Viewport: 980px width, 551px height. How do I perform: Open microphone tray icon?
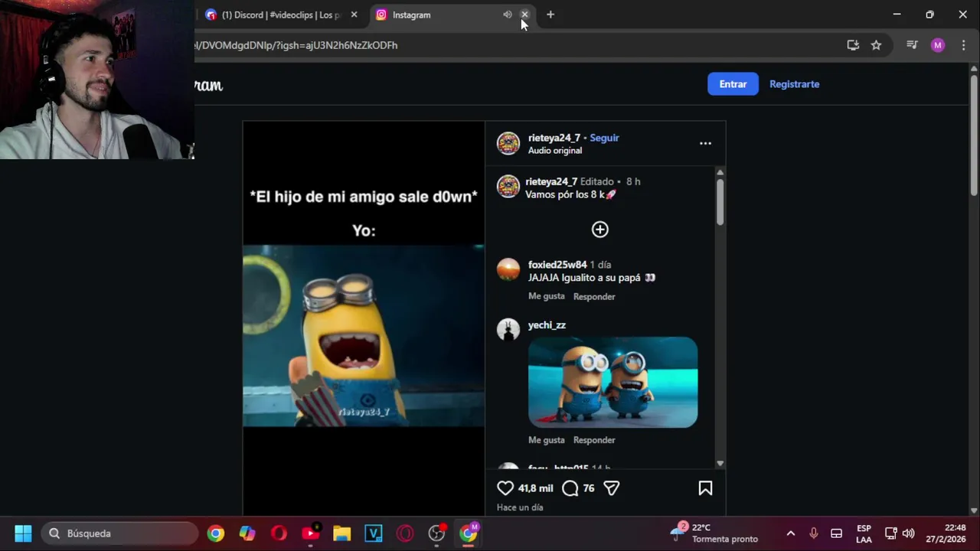point(813,533)
